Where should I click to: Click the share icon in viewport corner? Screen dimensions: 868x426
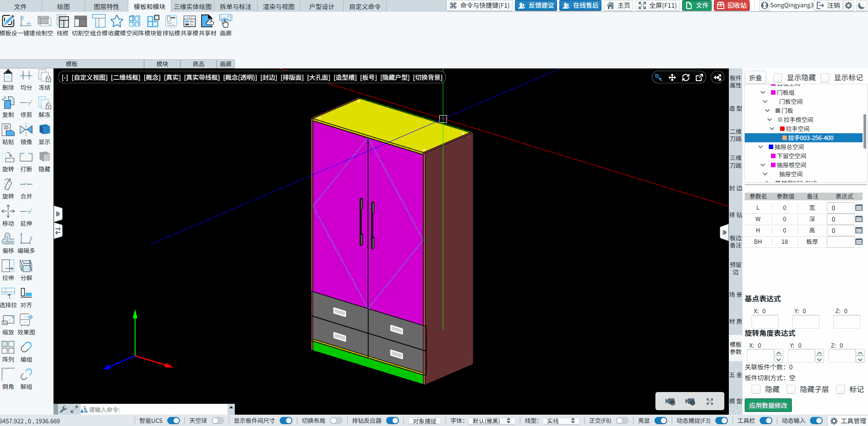[x=717, y=77]
